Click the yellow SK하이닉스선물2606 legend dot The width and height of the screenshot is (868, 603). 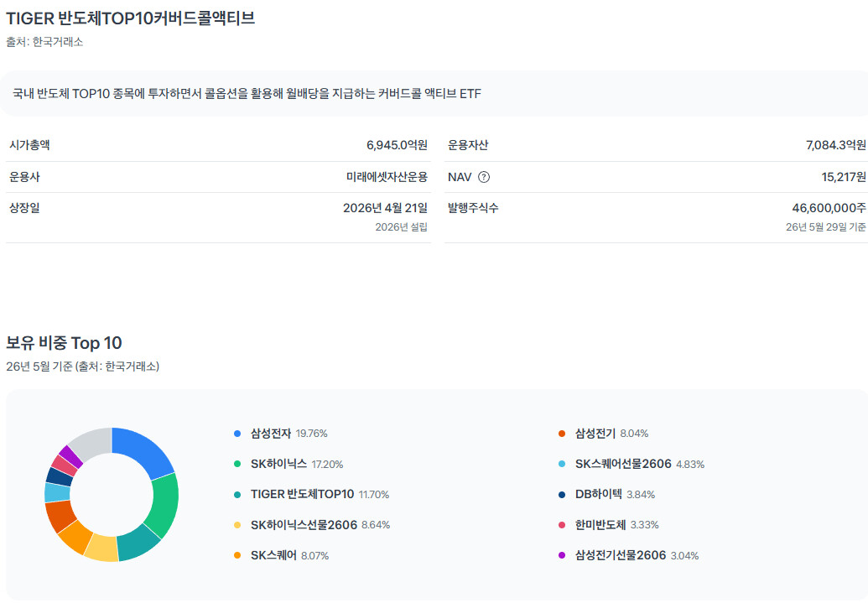pyautogui.click(x=237, y=525)
